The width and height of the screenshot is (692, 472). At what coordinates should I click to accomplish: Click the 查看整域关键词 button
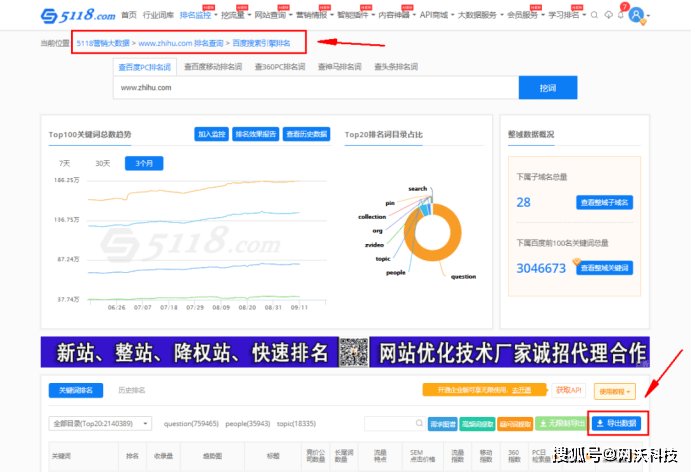pyautogui.click(x=604, y=268)
